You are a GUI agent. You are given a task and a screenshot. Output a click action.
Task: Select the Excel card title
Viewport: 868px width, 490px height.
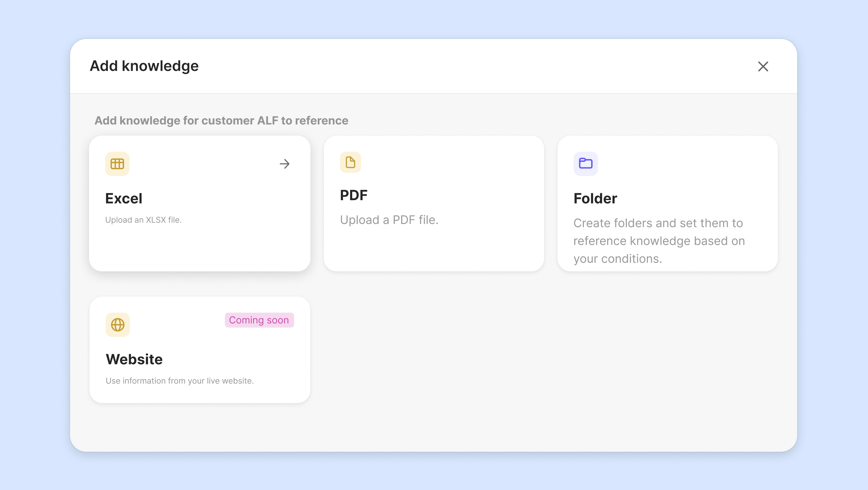click(124, 198)
